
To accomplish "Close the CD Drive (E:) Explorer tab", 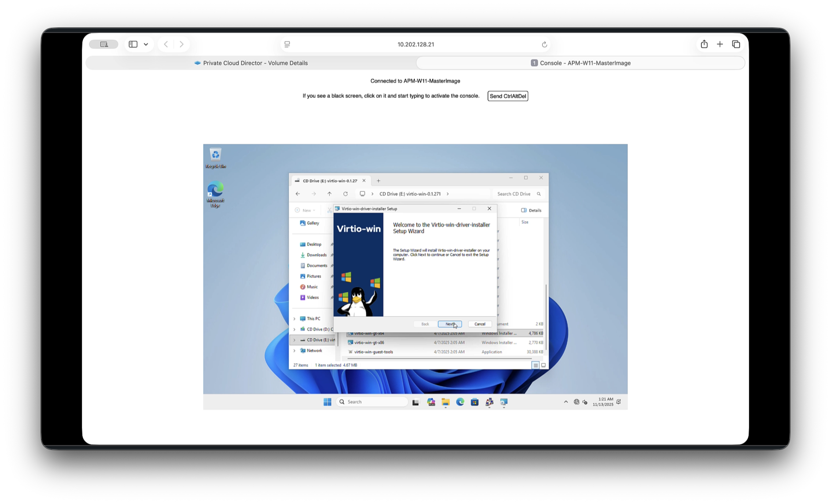I will click(x=364, y=181).
